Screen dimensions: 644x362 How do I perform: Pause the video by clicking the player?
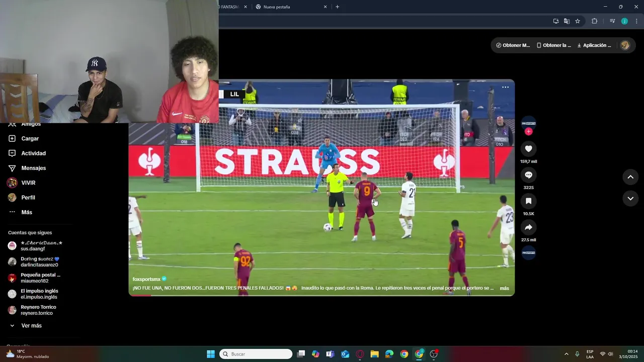(x=321, y=188)
